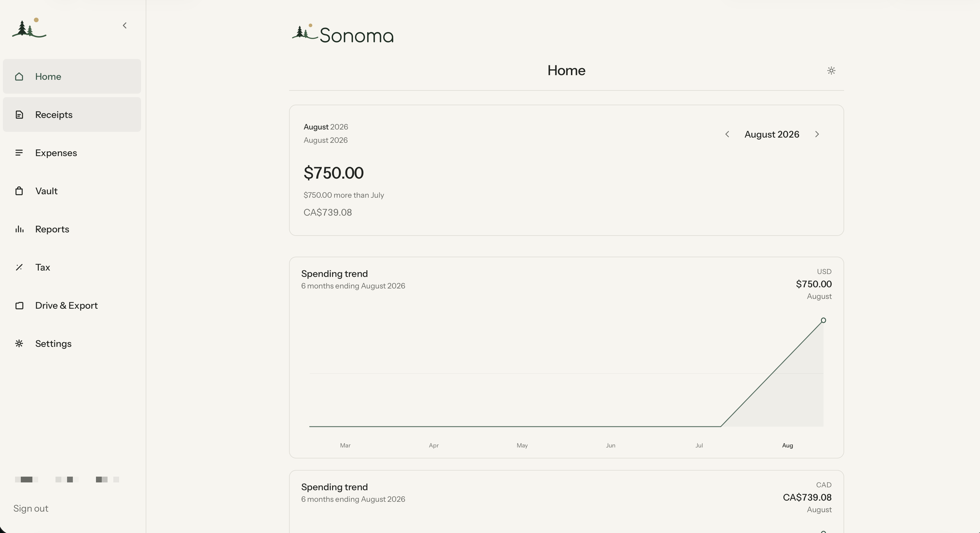Click the Sonoma tree logo in sidebar
The height and width of the screenshot is (533, 980).
pyautogui.click(x=29, y=28)
